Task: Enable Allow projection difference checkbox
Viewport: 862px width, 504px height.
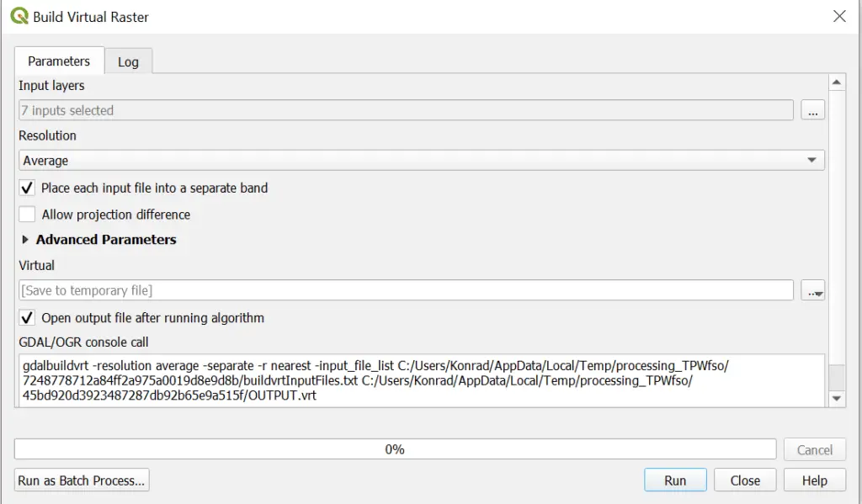Action: [27, 215]
